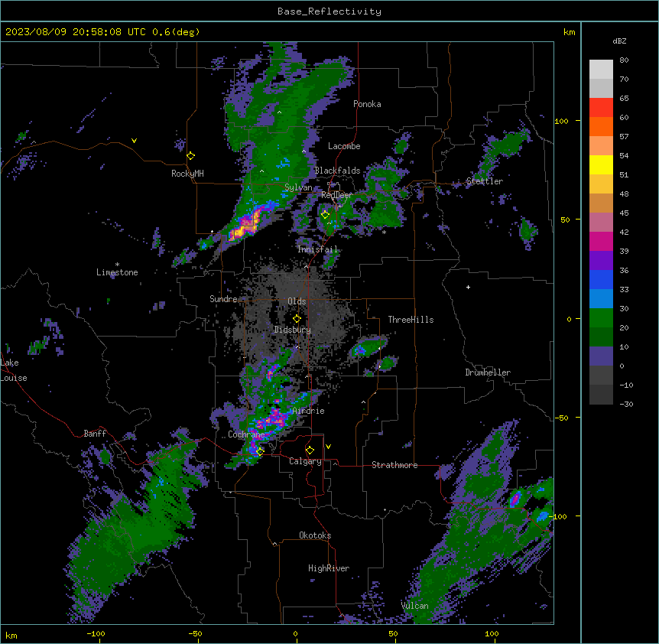Click the Sundre town label

[223, 299]
